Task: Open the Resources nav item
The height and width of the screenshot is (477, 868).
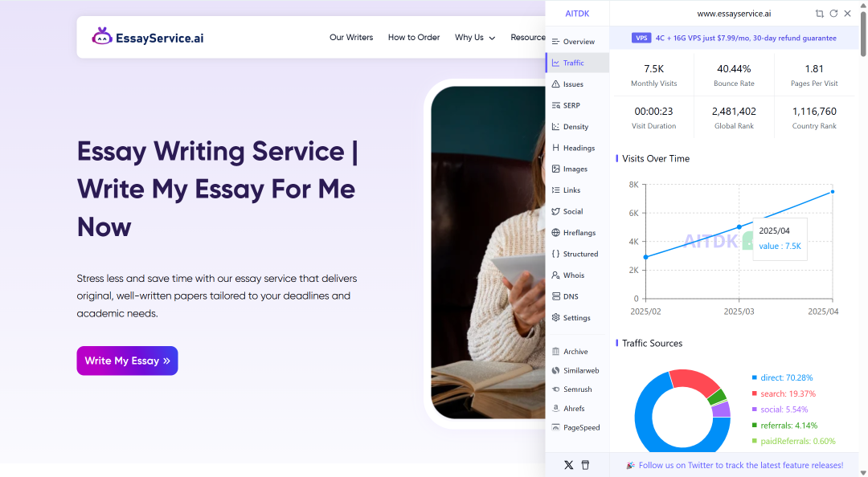Action: pos(527,37)
